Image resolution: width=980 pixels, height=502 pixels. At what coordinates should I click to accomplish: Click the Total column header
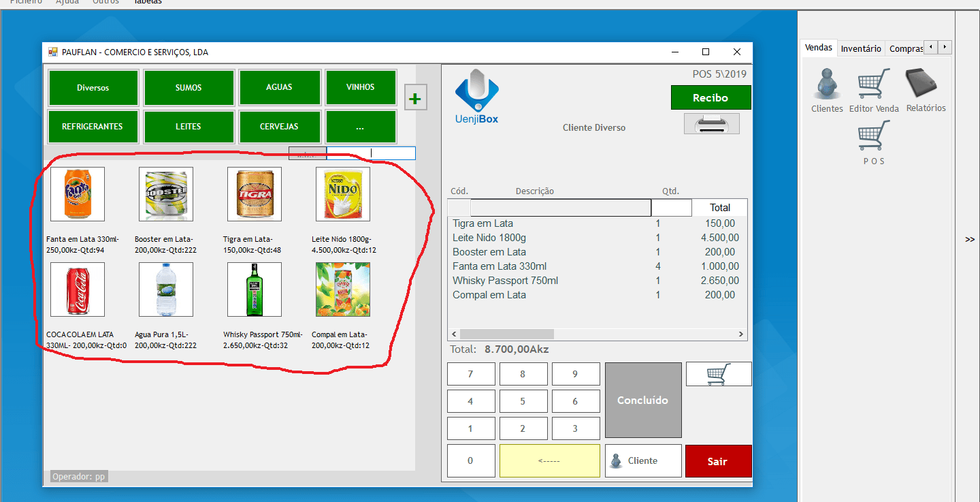click(x=720, y=208)
